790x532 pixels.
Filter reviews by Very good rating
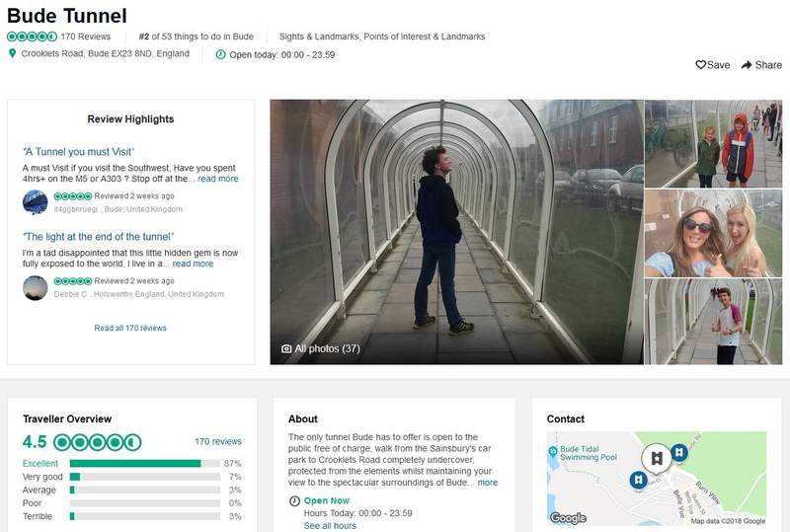[43, 477]
